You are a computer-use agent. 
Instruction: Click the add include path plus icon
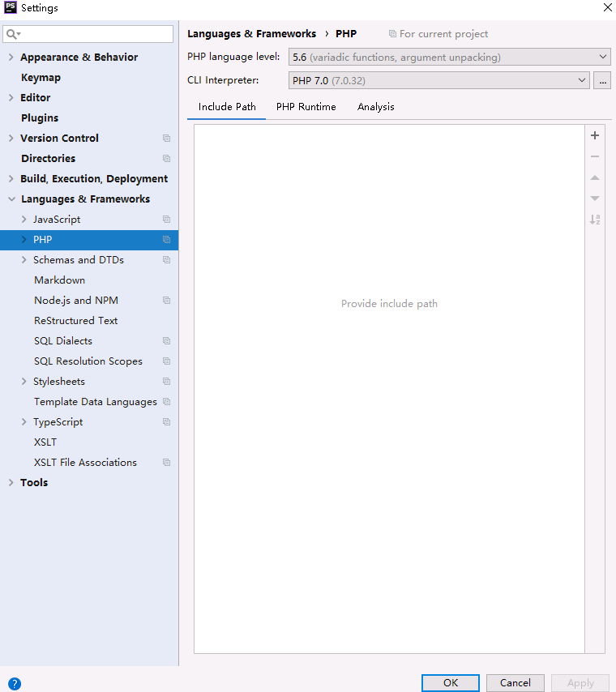pyautogui.click(x=595, y=135)
